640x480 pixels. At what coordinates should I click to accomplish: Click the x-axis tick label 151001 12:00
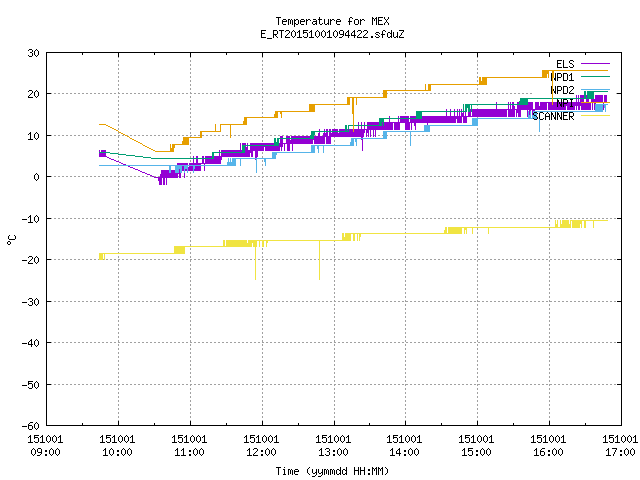tap(261, 446)
